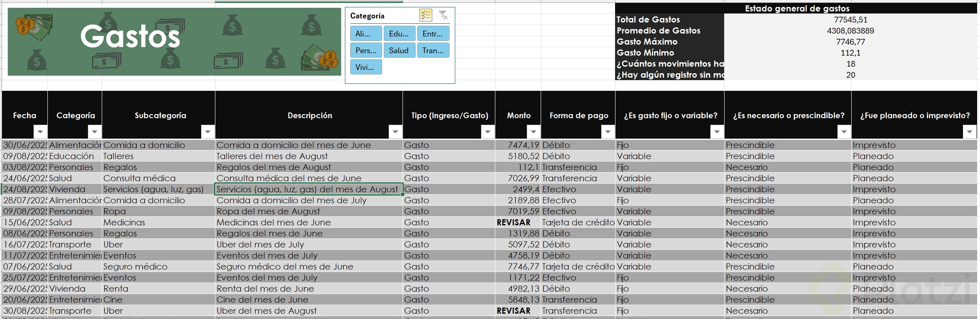Screen dimensions: 980x319
Task: Select the 'Consulta médica del mes de June' cell
Action: pyautogui.click(x=309, y=178)
